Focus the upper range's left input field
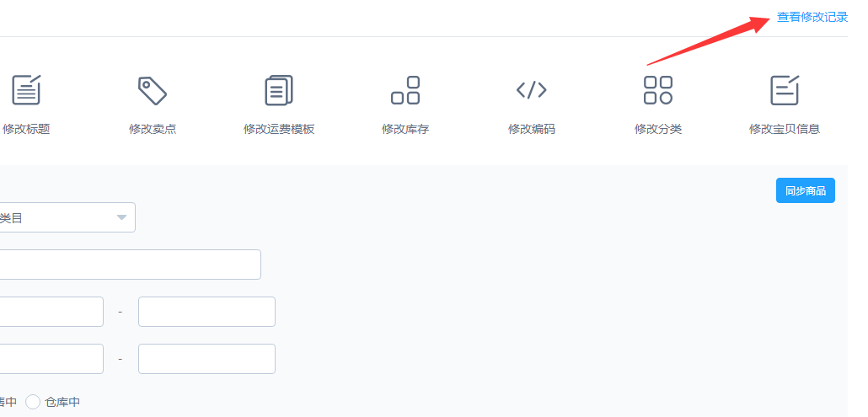Viewport: 868px width, 417px height. coord(51,312)
